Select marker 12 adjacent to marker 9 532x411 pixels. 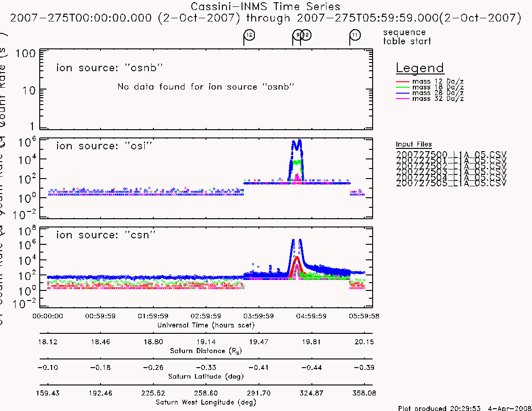pos(306,35)
